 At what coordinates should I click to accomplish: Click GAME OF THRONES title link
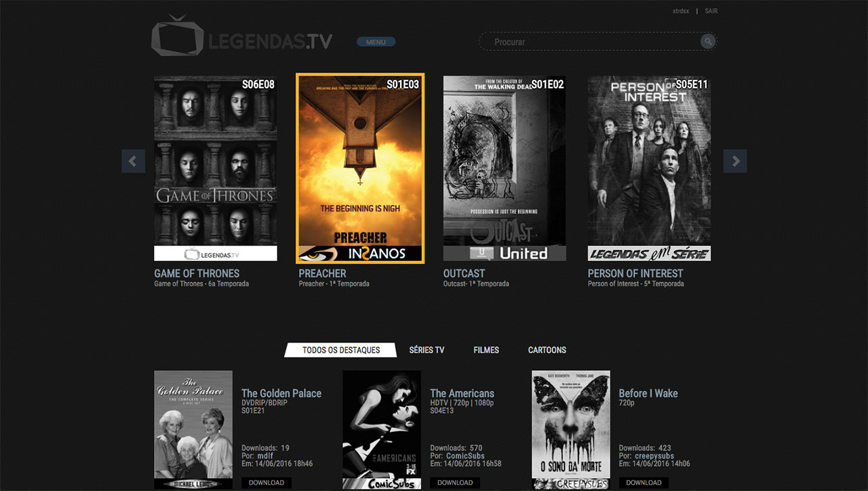click(197, 273)
